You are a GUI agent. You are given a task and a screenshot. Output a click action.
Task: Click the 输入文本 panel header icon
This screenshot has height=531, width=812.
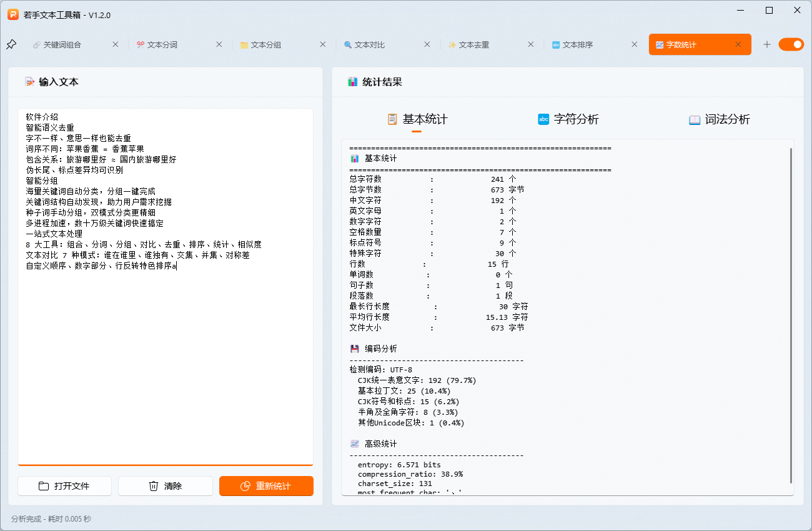click(29, 81)
